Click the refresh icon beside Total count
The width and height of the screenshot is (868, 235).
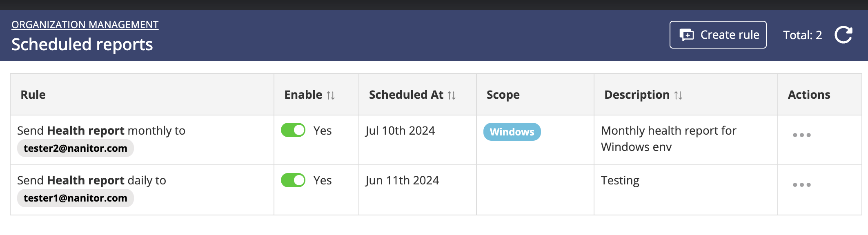point(843,35)
